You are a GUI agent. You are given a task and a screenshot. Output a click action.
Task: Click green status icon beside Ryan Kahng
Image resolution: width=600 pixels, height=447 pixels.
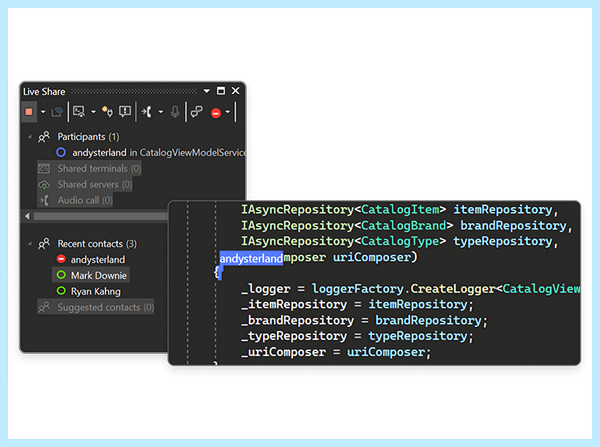61,291
